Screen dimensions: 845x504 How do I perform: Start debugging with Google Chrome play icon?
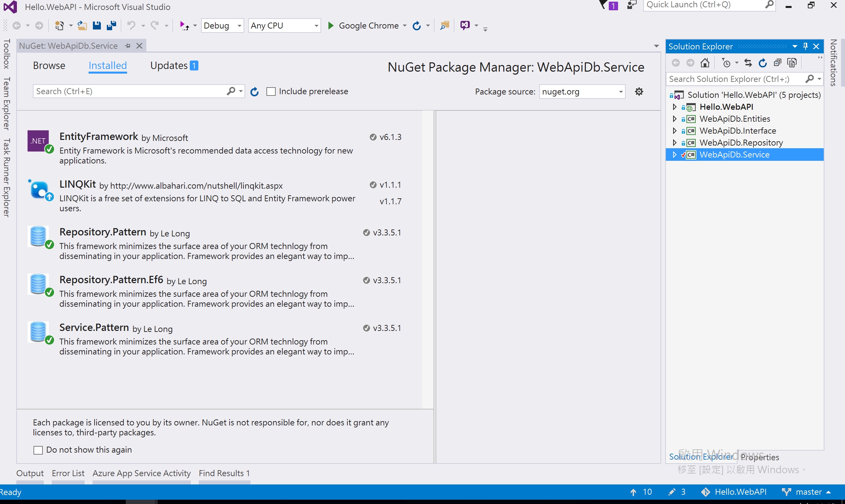pos(330,26)
